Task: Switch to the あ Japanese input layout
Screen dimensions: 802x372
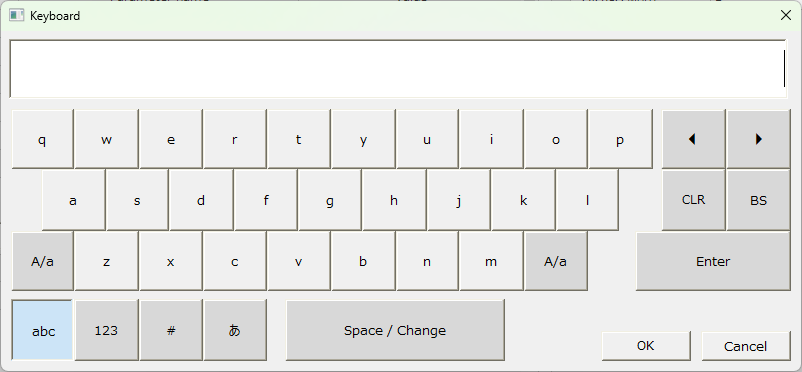Action: (235, 330)
